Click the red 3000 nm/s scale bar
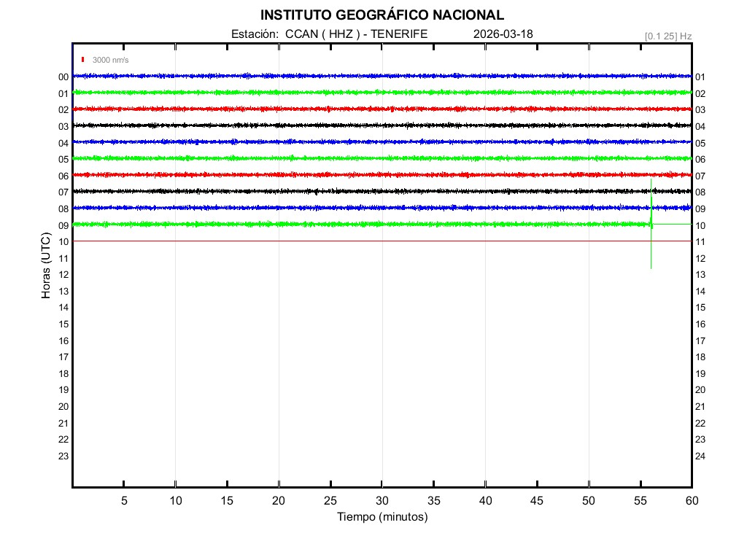The height and width of the screenshot is (560, 747). click(83, 60)
